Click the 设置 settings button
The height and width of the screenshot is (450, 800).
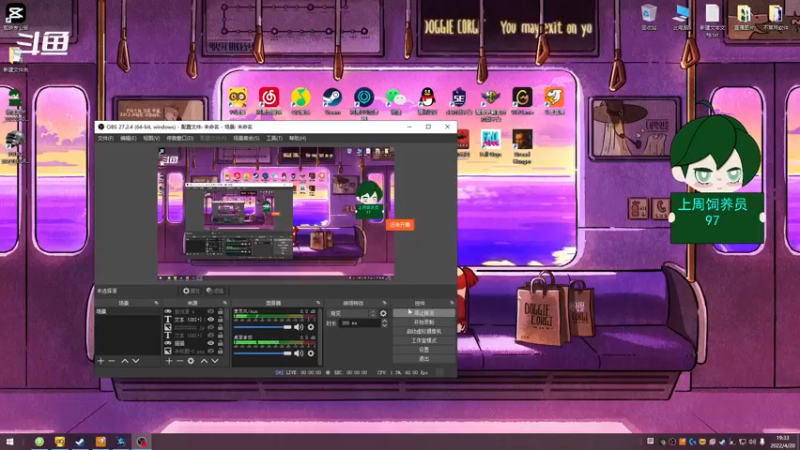point(424,349)
